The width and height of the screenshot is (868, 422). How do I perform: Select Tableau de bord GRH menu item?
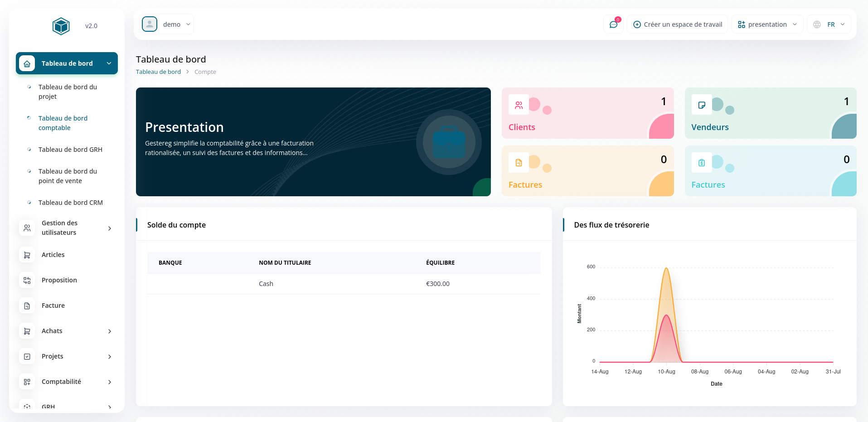pos(70,150)
